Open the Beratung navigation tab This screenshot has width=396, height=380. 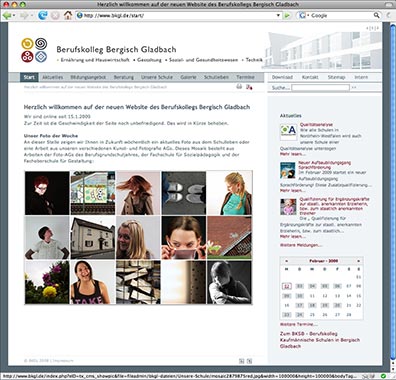[x=124, y=77]
